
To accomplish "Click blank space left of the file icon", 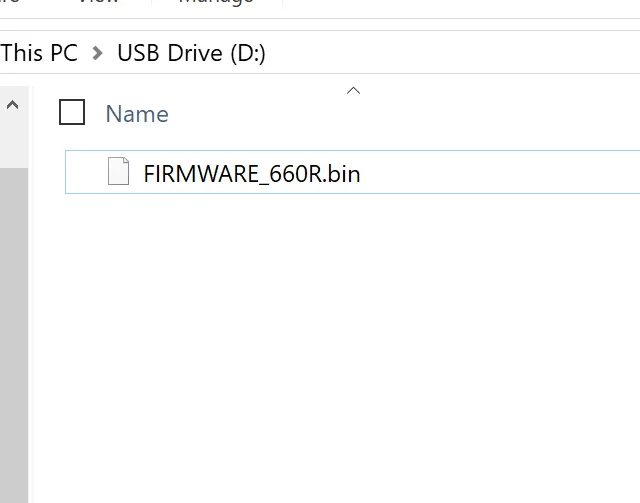I will (x=85, y=172).
